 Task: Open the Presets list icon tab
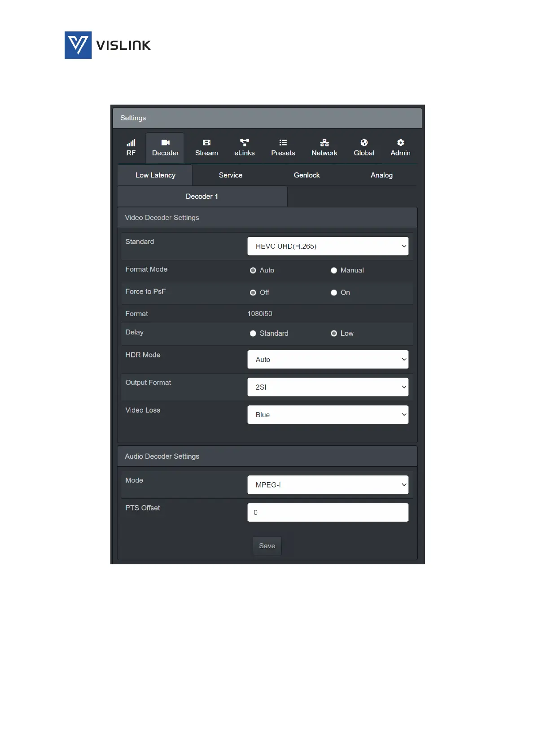tap(283, 148)
